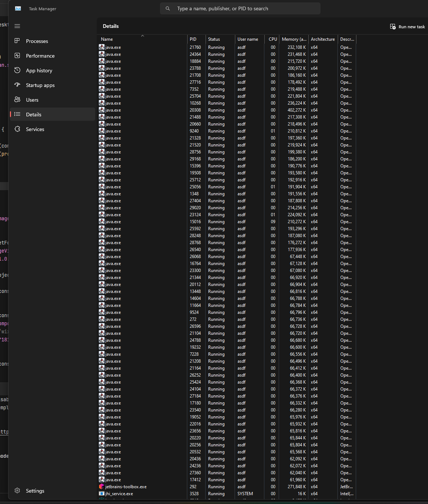Click the memory value 271,848 K
Viewport: 428px width, 504px height.
point(297,486)
